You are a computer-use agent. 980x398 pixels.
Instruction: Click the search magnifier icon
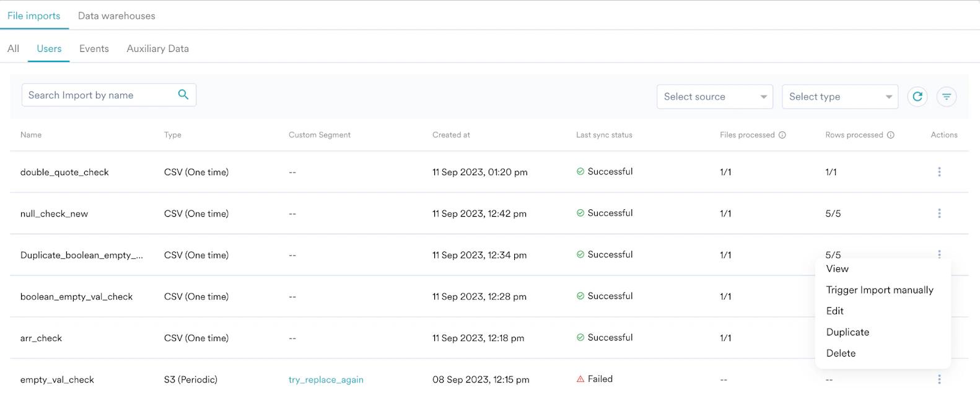click(x=183, y=95)
